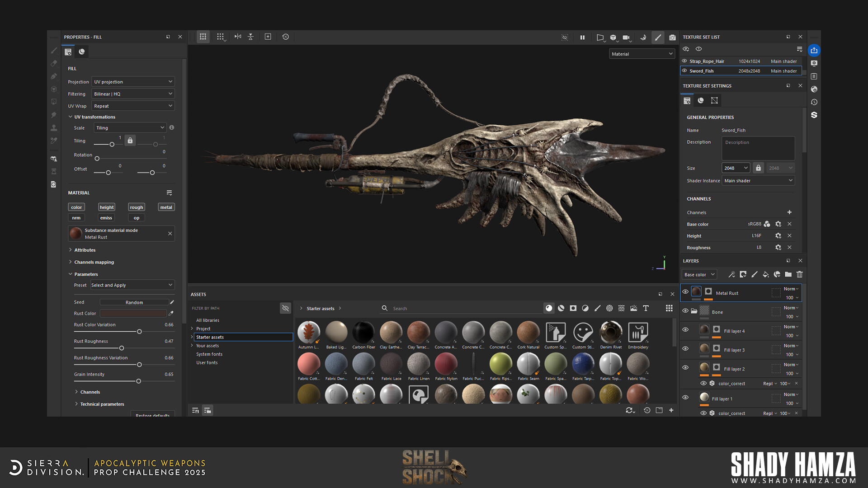This screenshot has height=488, width=868.
Task: Toggle the metal channel button
Action: [166, 207]
